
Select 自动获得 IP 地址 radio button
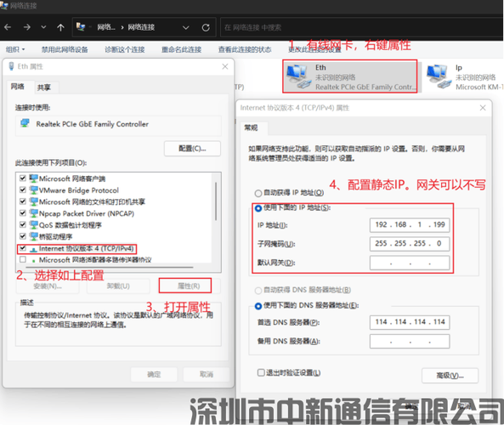[x=258, y=193]
